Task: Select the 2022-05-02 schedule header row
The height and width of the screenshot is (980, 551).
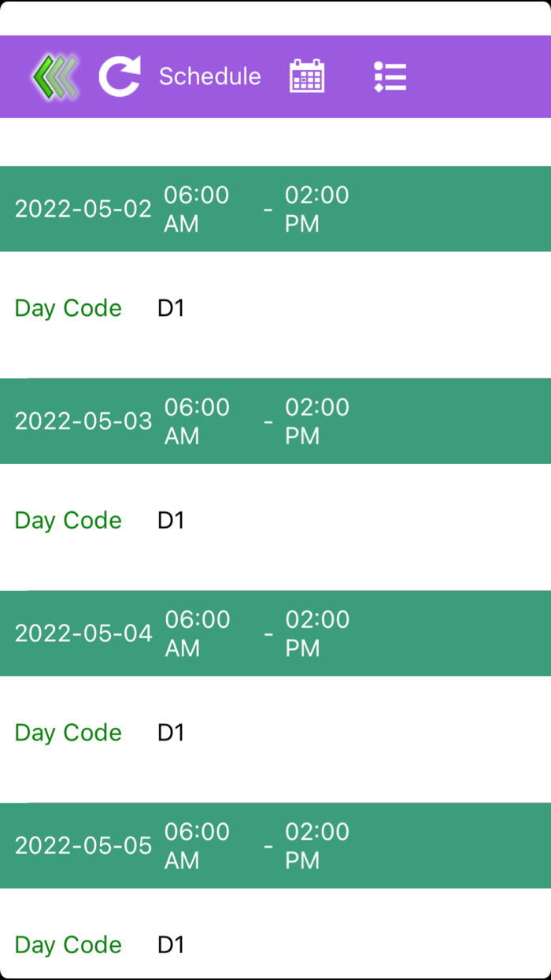Action: pos(275,209)
